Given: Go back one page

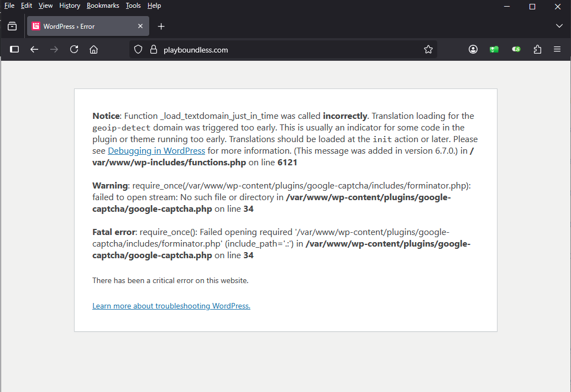Looking at the screenshot, I should (34, 49).
